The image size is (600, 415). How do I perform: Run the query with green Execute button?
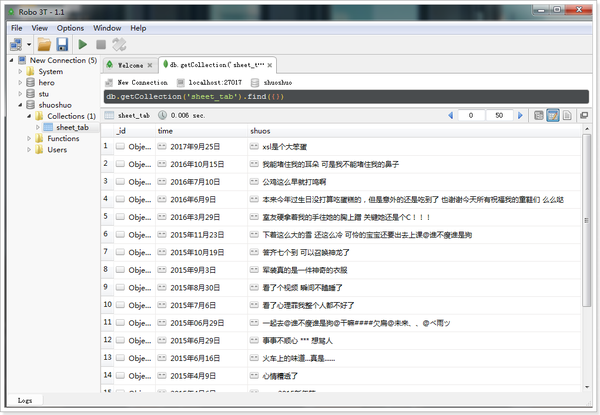82,45
